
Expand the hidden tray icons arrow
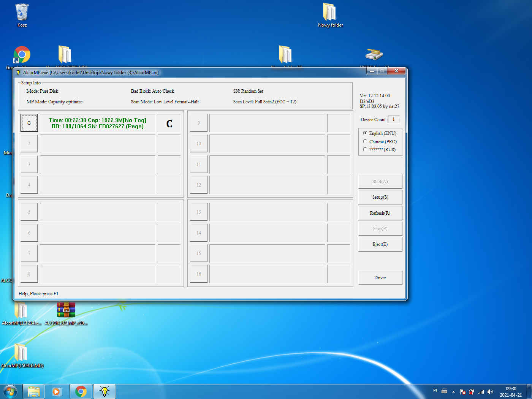453,392
